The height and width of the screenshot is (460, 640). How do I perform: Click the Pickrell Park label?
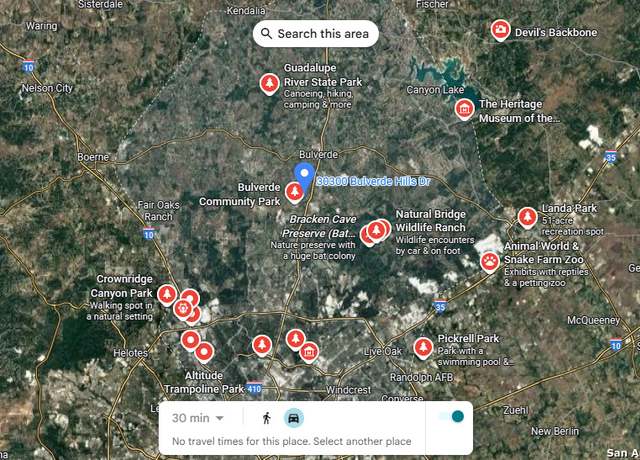tap(469, 339)
